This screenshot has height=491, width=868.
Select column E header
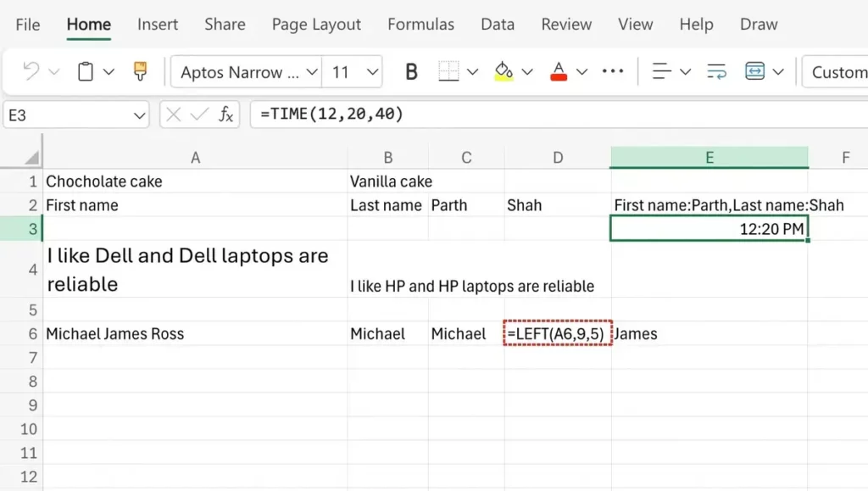pos(709,158)
